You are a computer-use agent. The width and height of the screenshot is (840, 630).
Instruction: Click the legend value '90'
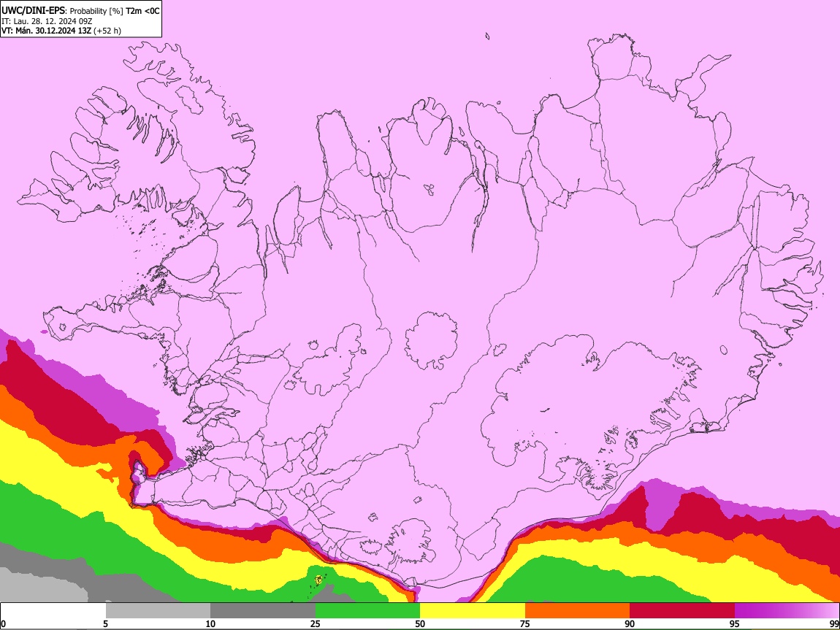click(x=630, y=623)
